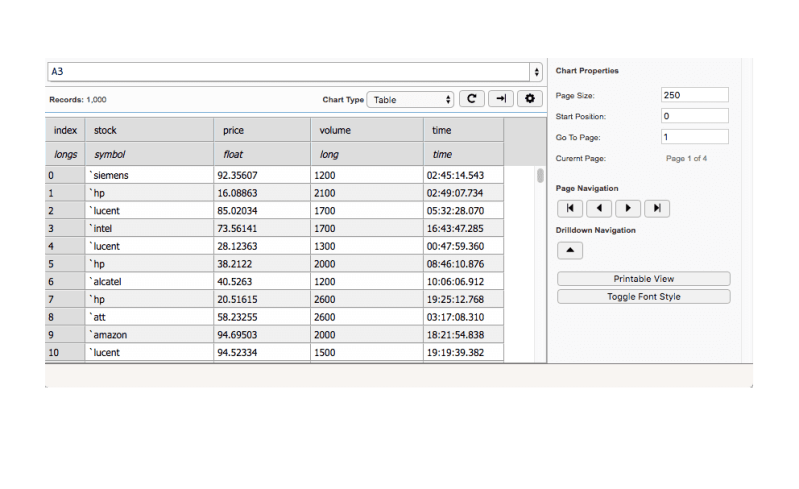Select the price cell 94.69503
This screenshot has height=489, width=799.
coord(262,335)
